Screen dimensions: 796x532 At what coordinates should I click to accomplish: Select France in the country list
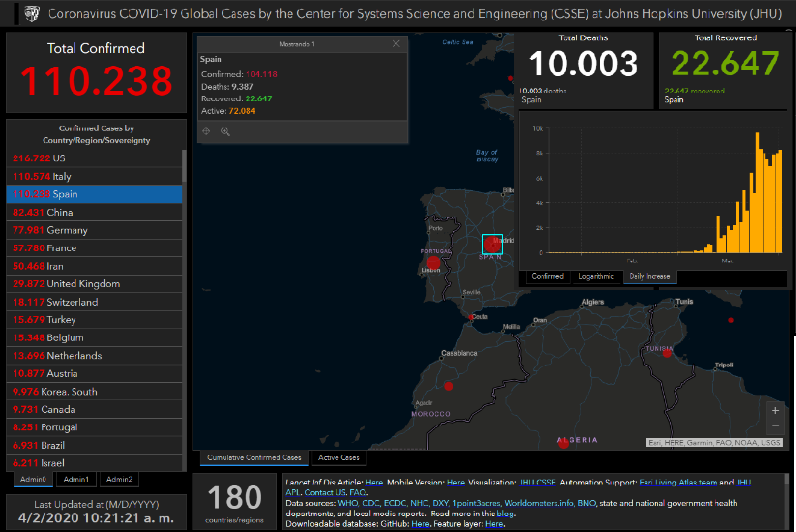[94, 248]
